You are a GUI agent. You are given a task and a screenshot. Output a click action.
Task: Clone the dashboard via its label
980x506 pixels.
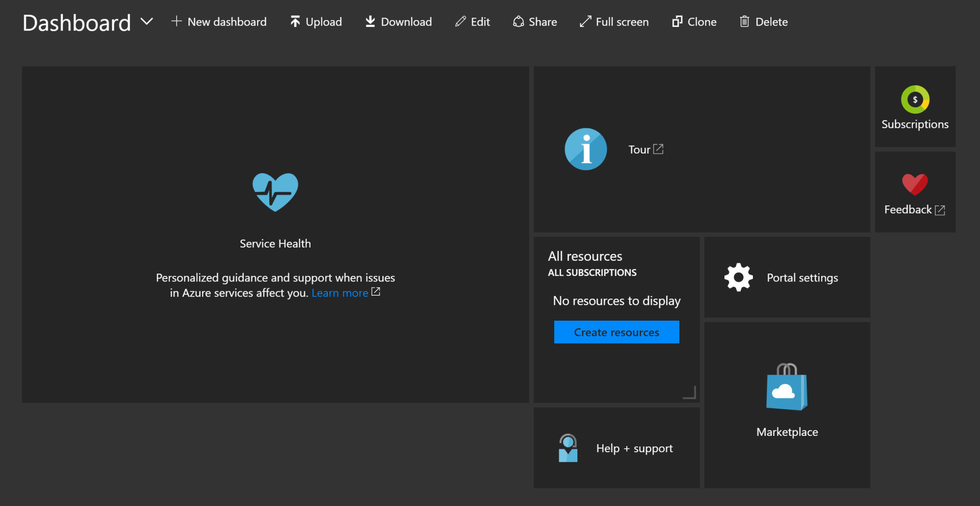pos(702,22)
